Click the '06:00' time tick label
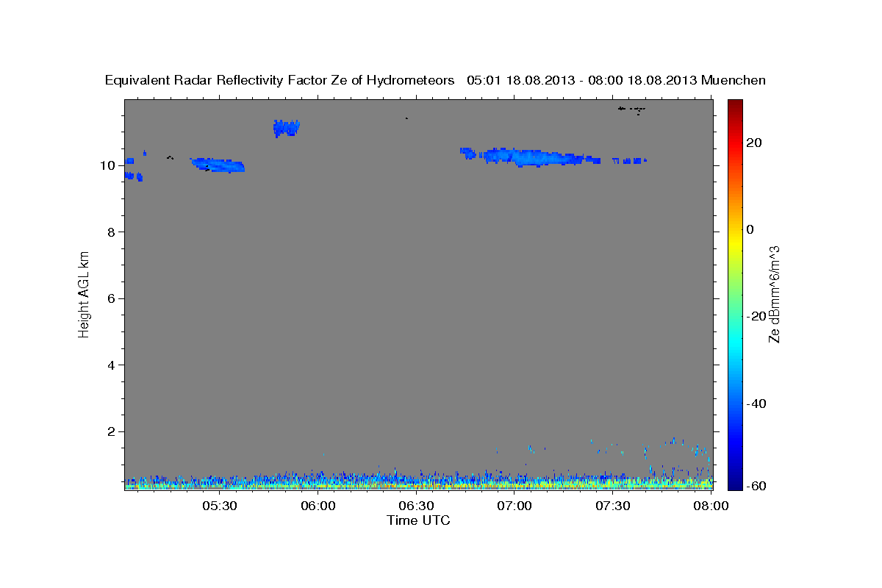Screen dimensions: 882x588 pos(318,506)
